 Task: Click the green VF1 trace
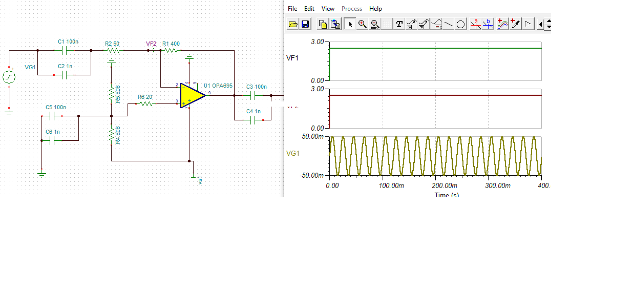point(436,48)
